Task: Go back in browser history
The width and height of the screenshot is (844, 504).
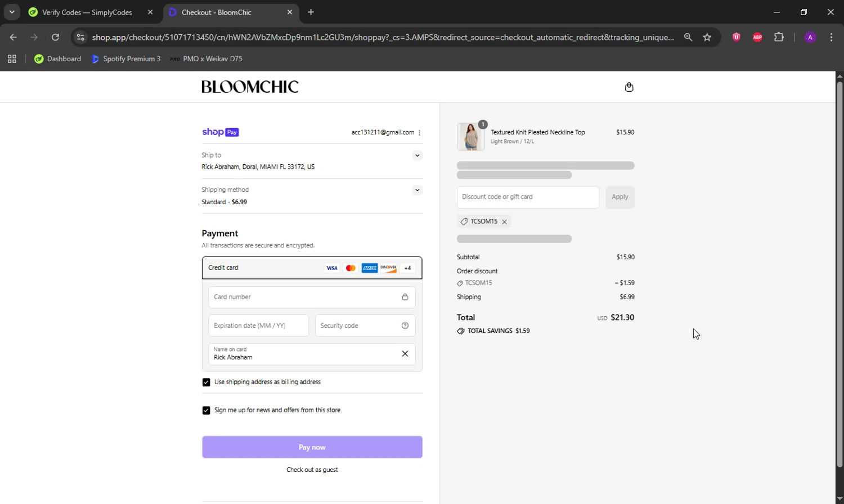Action: [x=14, y=37]
